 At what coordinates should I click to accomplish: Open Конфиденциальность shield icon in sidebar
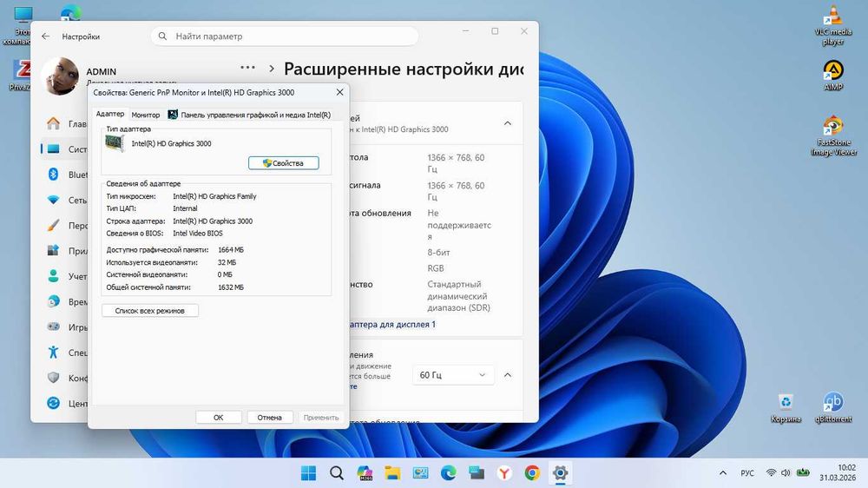[x=53, y=377]
